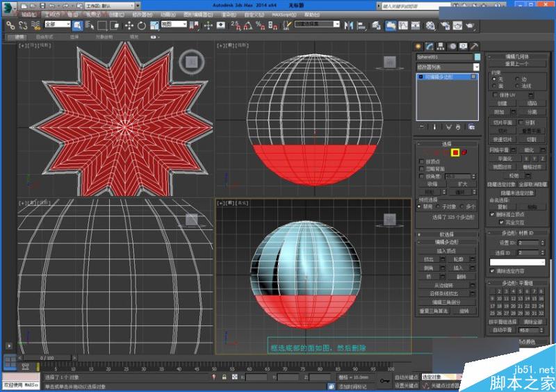Select the 子对象 preview selection radio
Screen dimensions: 556x392
coord(438,206)
